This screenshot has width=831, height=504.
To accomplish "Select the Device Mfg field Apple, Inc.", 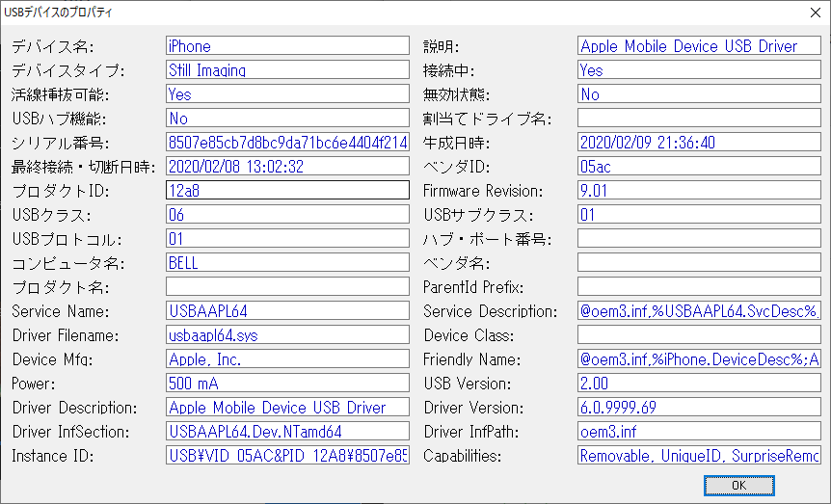I will [x=287, y=358].
